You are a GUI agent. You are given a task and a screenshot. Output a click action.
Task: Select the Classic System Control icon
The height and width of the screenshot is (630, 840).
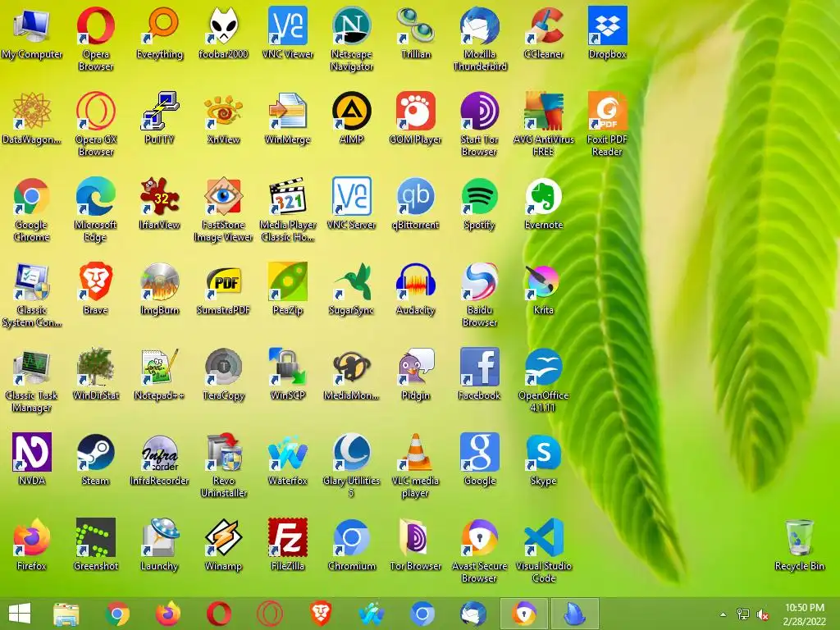coord(32,294)
